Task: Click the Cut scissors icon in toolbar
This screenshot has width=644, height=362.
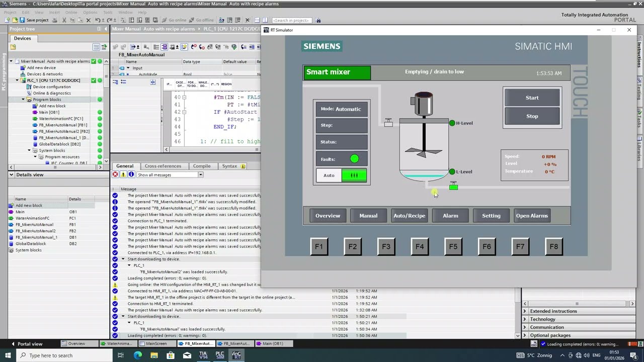Action: coord(64,20)
